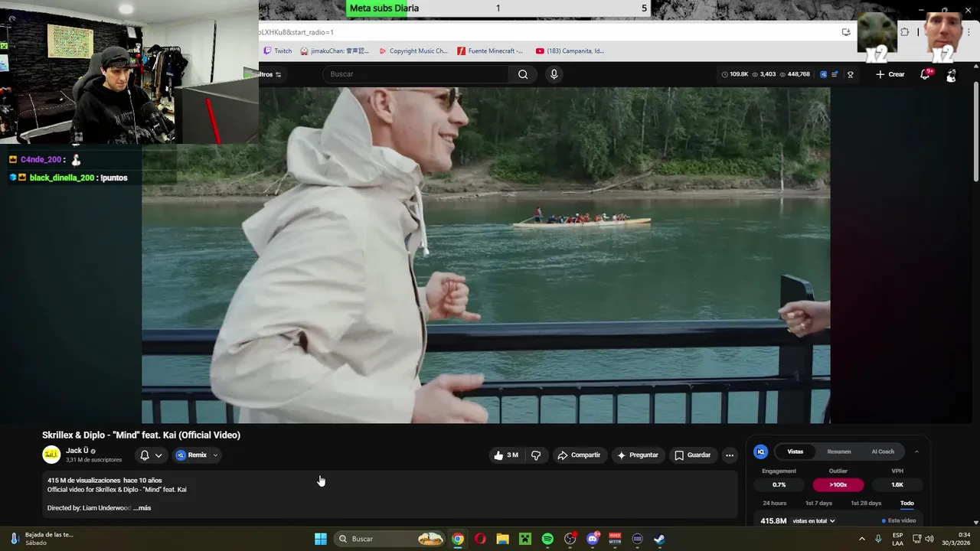Open the more actions three-dot button under video
This screenshot has height=551, width=980.
click(730, 455)
